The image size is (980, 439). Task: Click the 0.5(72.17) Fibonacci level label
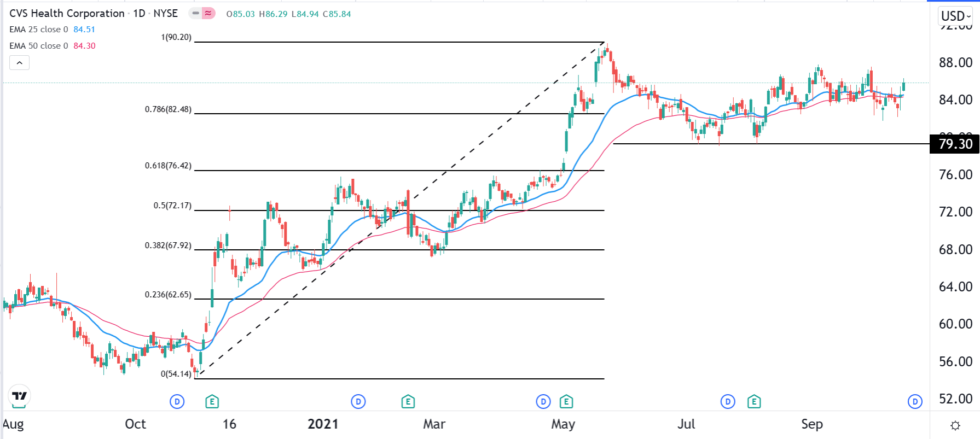[172, 206]
